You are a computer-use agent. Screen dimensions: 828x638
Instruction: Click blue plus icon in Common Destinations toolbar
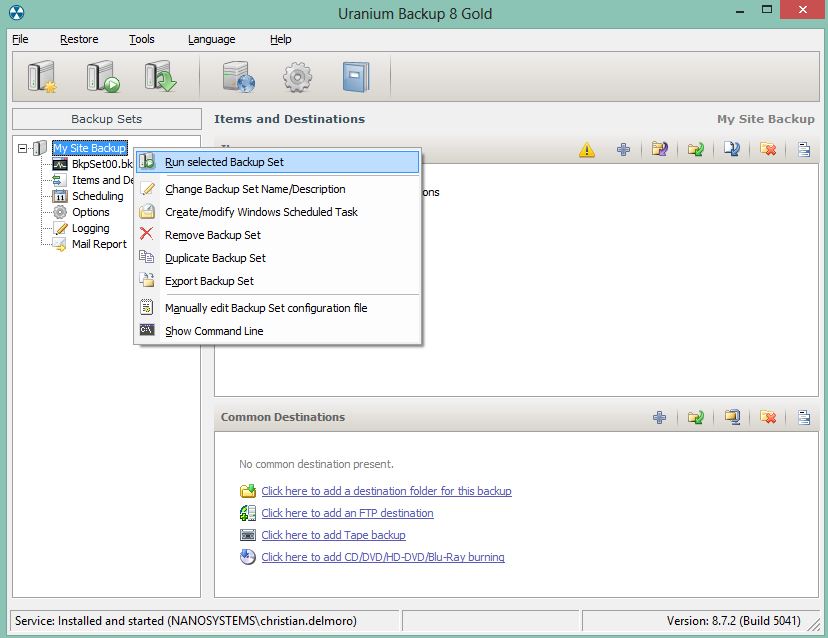pos(660,418)
